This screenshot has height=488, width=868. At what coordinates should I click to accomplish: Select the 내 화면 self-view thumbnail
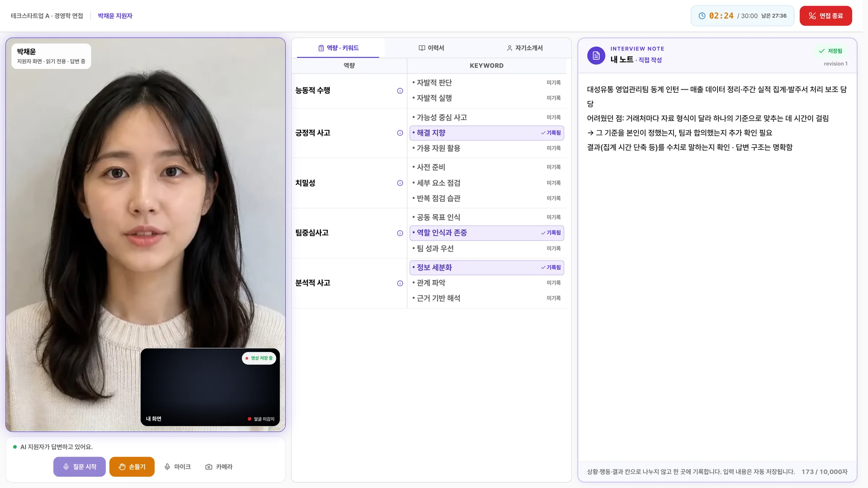pos(210,387)
